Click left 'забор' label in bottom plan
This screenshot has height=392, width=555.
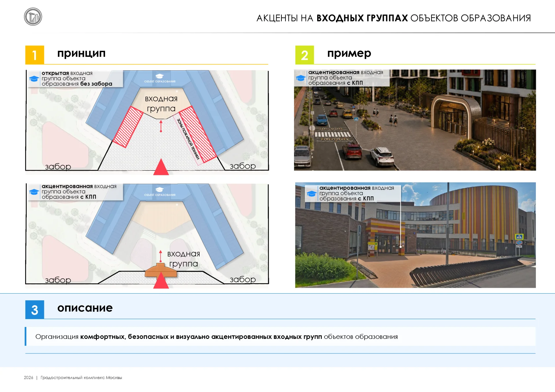(58, 280)
